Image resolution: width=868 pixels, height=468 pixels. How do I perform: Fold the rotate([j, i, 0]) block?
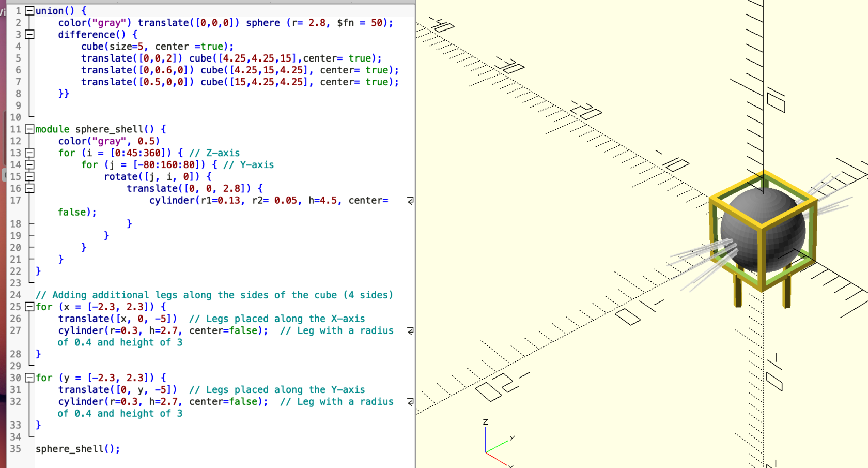[29, 177]
